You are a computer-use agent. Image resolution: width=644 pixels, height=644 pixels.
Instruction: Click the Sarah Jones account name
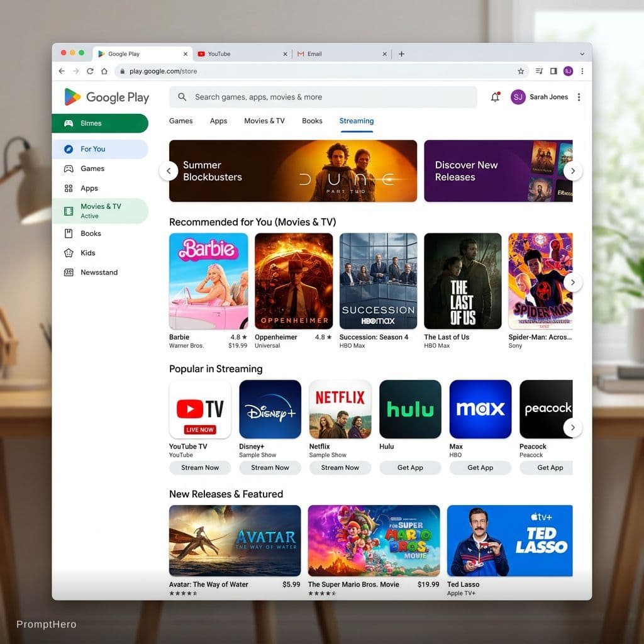(x=548, y=97)
